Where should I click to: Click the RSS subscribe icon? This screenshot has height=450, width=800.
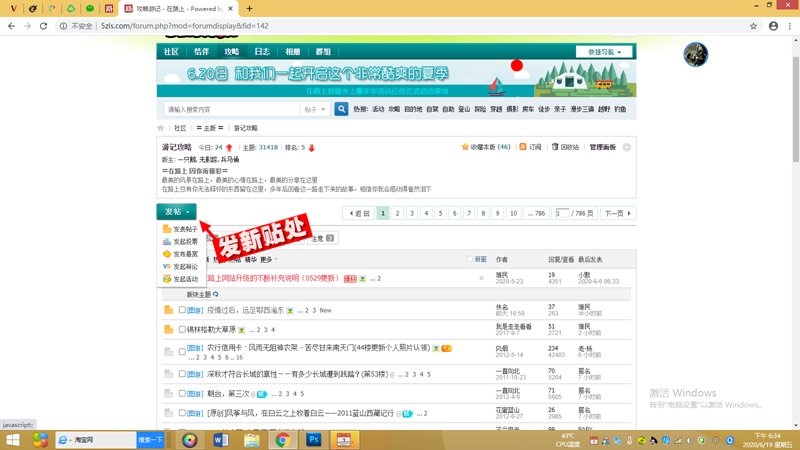(x=523, y=147)
